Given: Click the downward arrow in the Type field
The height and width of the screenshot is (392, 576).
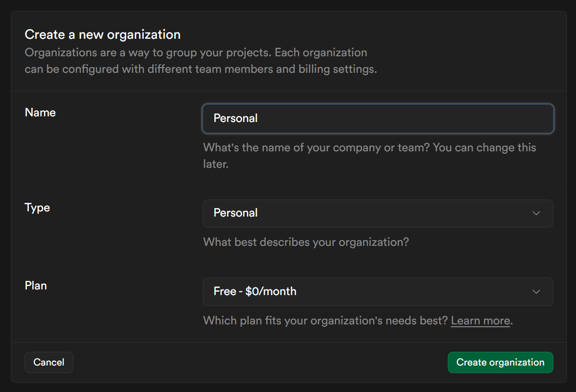Looking at the screenshot, I should [536, 213].
